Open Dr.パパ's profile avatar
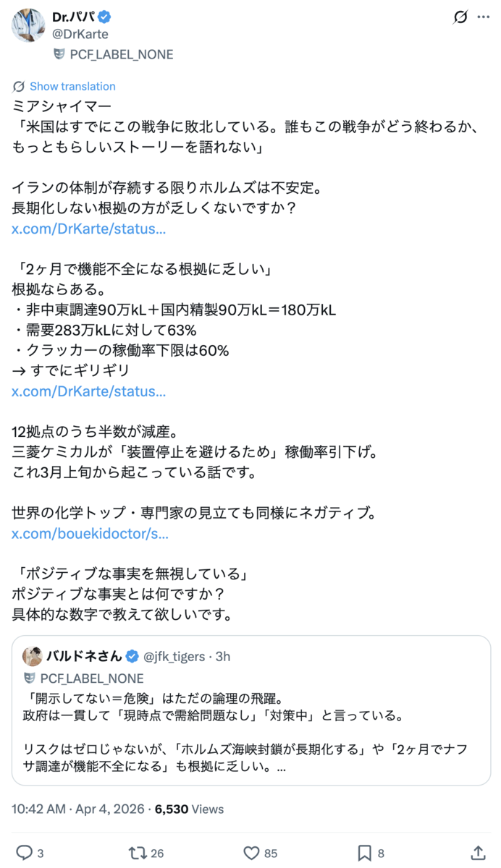The width and height of the screenshot is (501, 868). (29, 25)
